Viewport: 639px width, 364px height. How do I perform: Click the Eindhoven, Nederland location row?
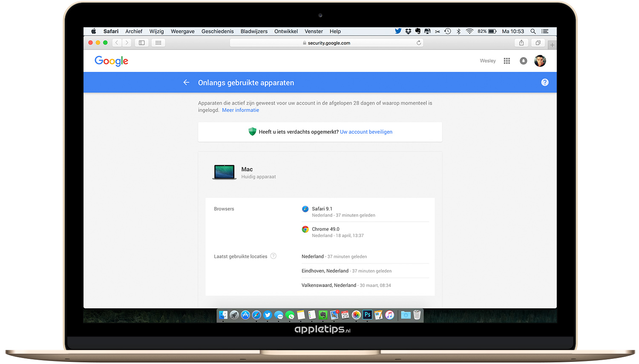coord(365,271)
